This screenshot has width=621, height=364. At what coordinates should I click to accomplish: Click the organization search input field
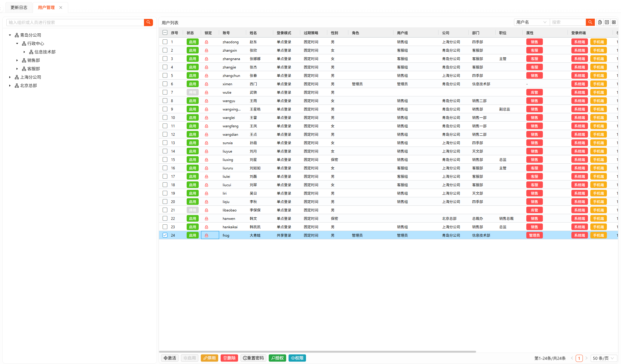coord(75,23)
